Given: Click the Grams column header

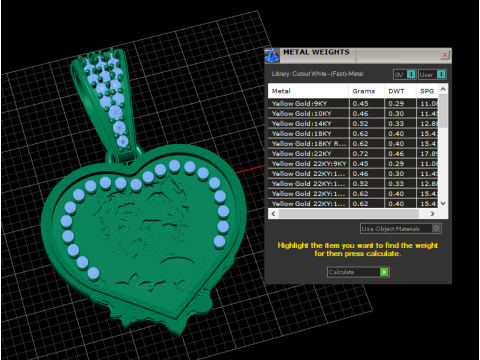Looking at the screenshot, I should (366, 91).
